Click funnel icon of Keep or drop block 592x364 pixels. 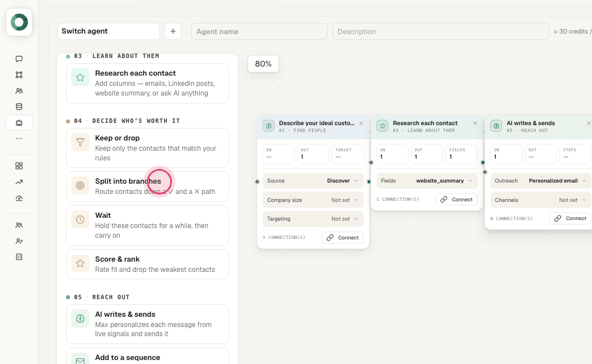pos(80,142)
